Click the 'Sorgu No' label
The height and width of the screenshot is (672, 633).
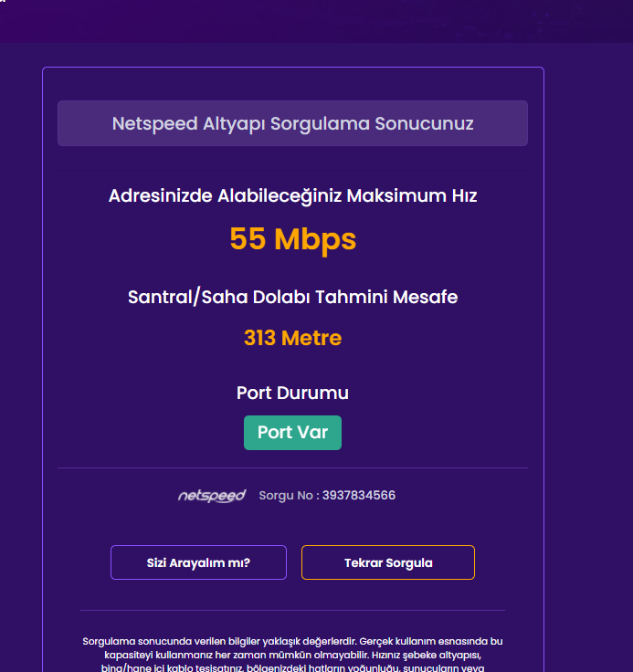point(288,496)
